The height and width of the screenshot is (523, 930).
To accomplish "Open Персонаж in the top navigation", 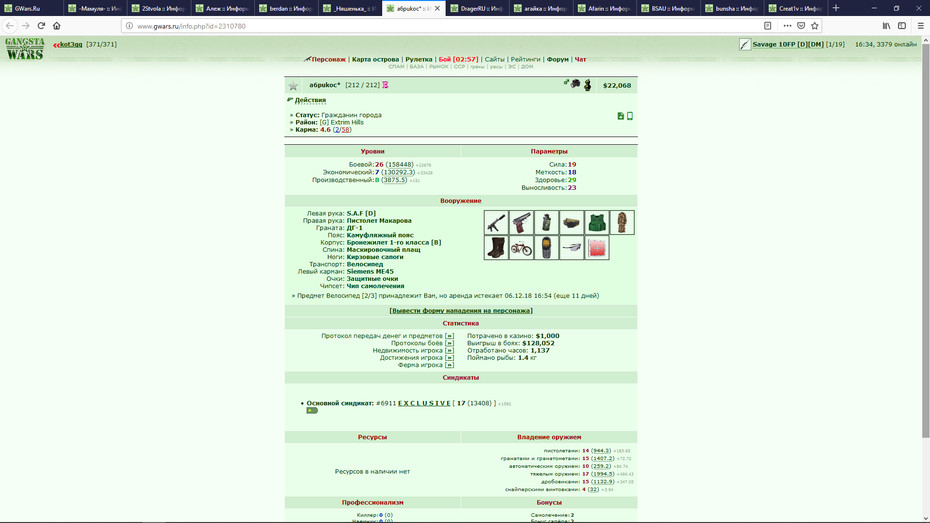I will pos(329,59).
